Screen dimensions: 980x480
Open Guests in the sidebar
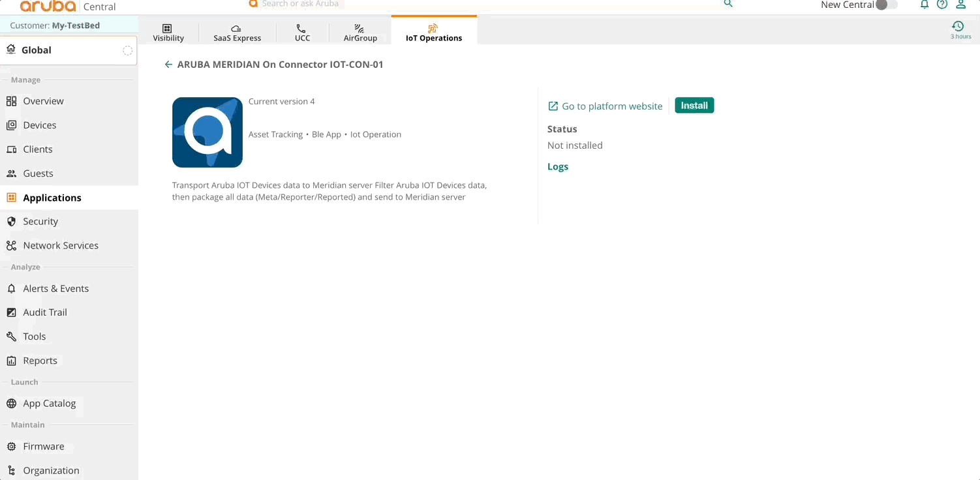[x=69, y=173]
